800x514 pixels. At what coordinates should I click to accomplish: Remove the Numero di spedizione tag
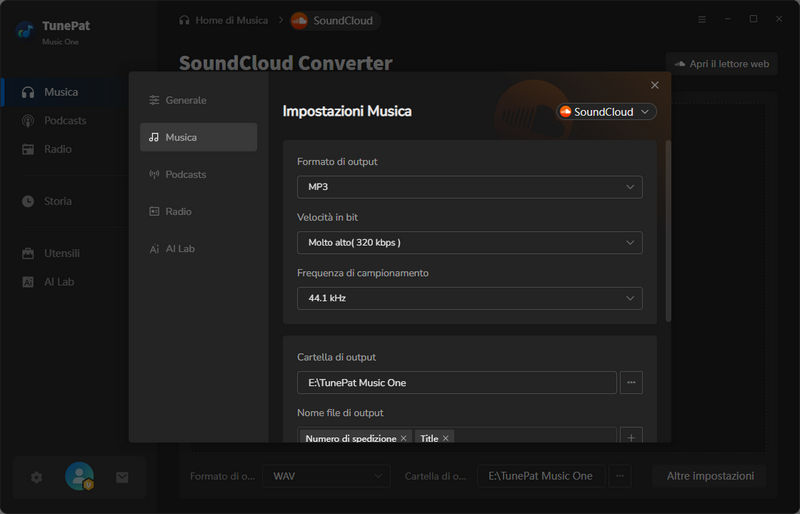(x=403, y=439)
